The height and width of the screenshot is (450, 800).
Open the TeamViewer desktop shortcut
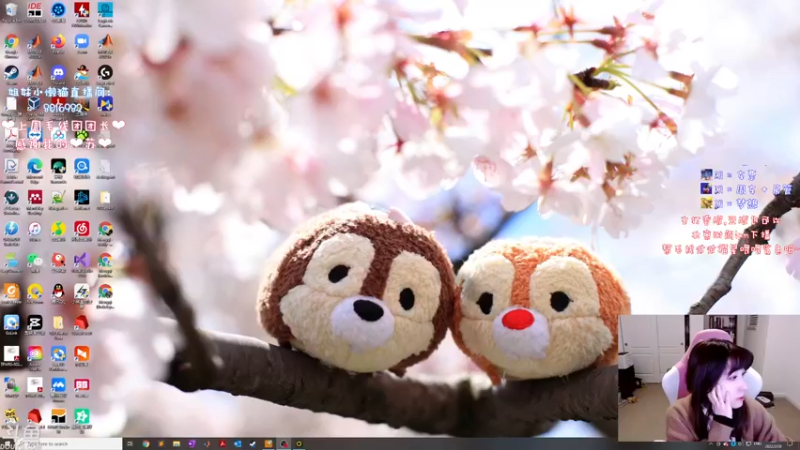[35, 135]
